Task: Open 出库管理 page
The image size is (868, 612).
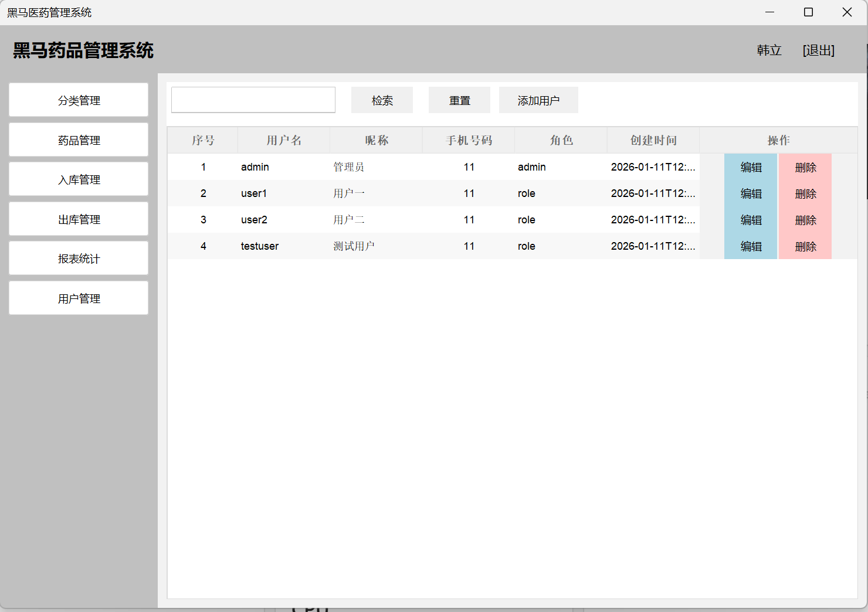Action: 79,219
